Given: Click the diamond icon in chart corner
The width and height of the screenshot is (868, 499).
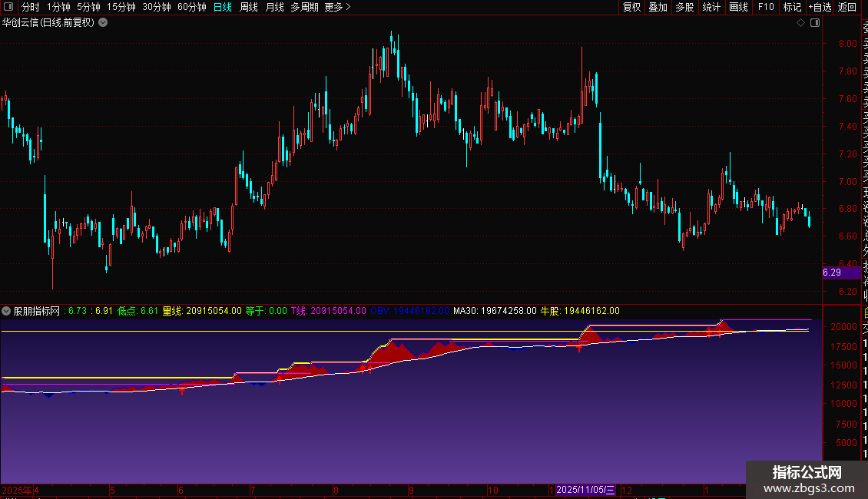Looking at the screenshot, I should pyautogui.click(x=800, y=23).
